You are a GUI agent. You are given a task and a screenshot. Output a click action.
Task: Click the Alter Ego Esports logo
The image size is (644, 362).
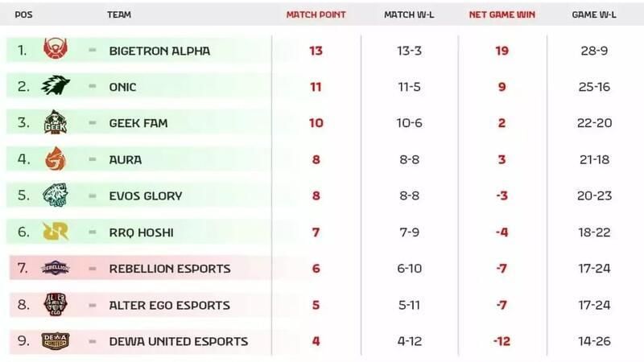56,305
